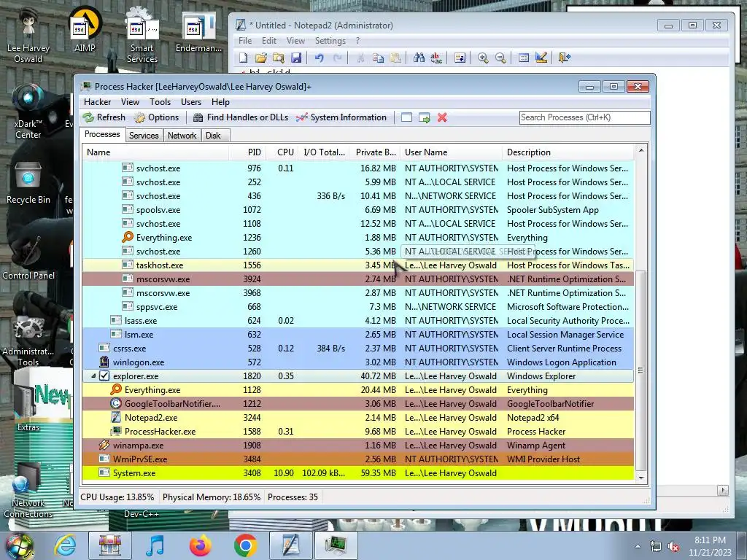Click the Search Processes input field
The width and height of the screenshot is (747, 560).
coord(584,117)
